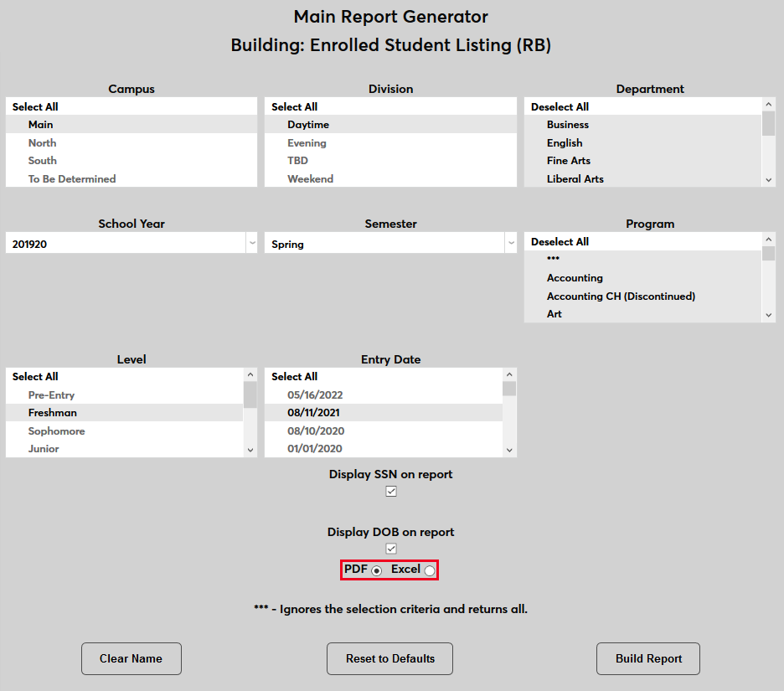Select Sophomore in the Level list
The image size is (784, 691).
click(56, 431)
